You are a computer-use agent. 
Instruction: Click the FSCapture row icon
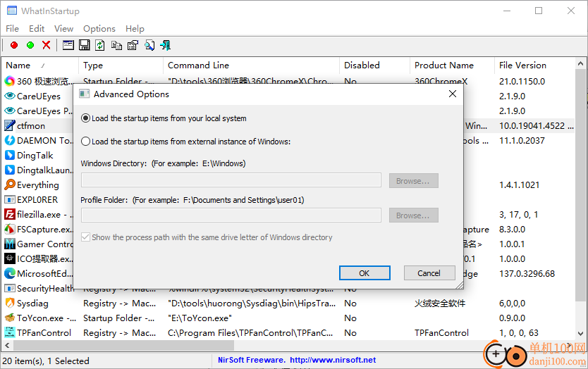(10, 229)
